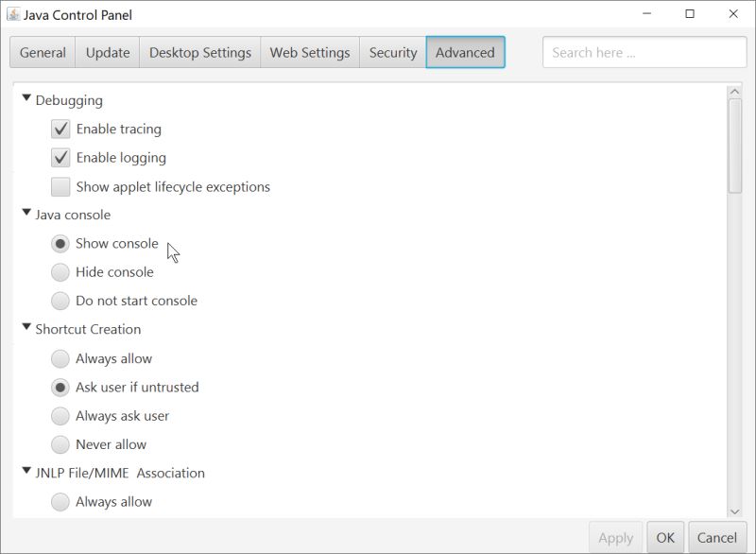756x554 pixels.
Task: Switch to the Update tab
Action: 108,52
